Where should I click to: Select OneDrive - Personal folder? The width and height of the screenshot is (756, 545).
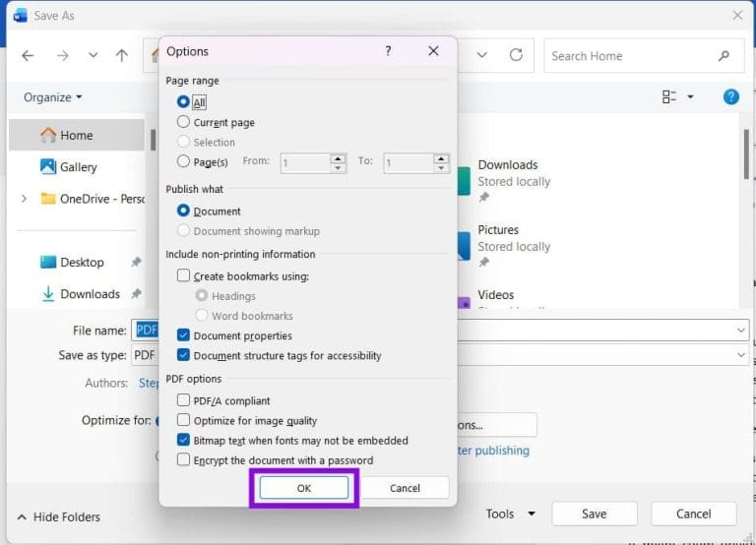click(x=93, y=199)
